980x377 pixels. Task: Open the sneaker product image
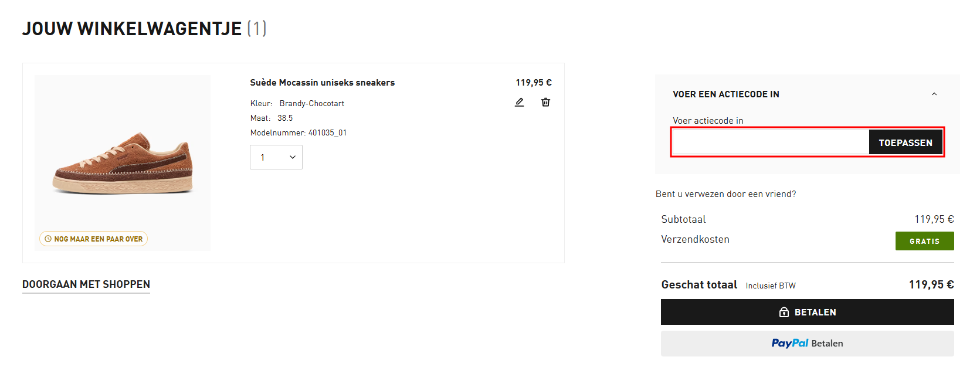coord(123,162)
